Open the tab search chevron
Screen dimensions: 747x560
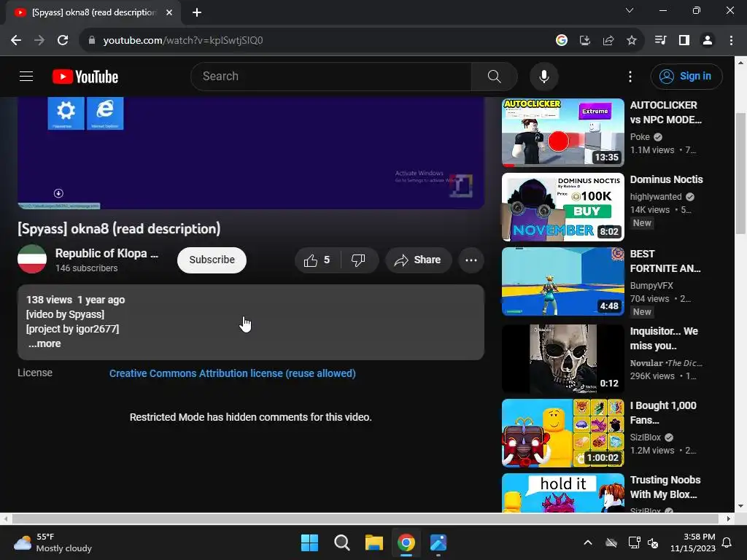coord(630,10)
